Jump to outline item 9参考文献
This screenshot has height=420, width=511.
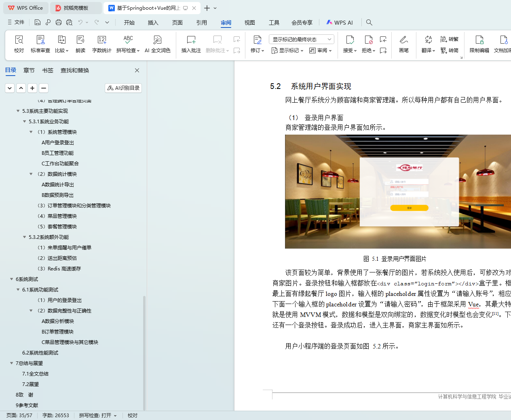[x=27, y=405]
